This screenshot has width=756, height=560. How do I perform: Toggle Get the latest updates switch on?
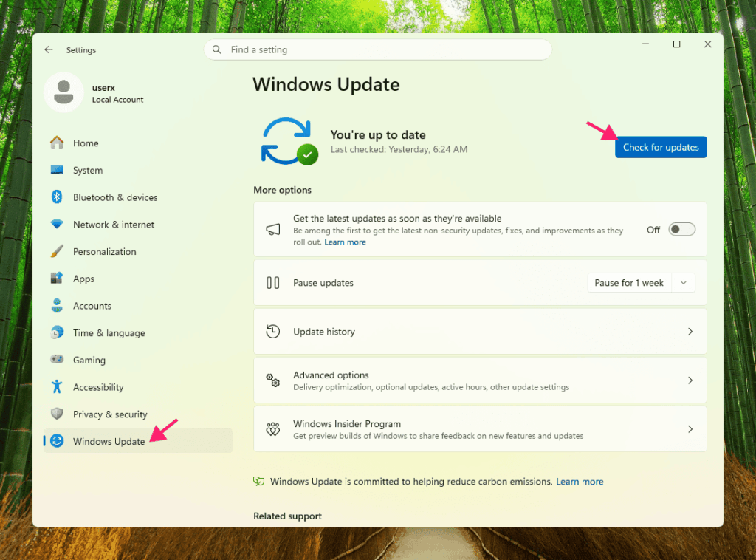point(681,230)
